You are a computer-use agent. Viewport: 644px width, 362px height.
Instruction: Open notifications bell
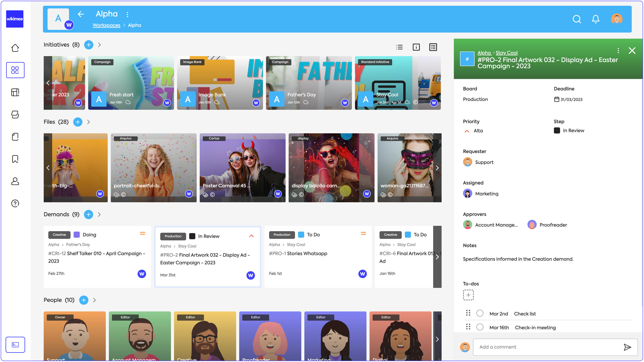pyautogui.click(x=596, y=19)
